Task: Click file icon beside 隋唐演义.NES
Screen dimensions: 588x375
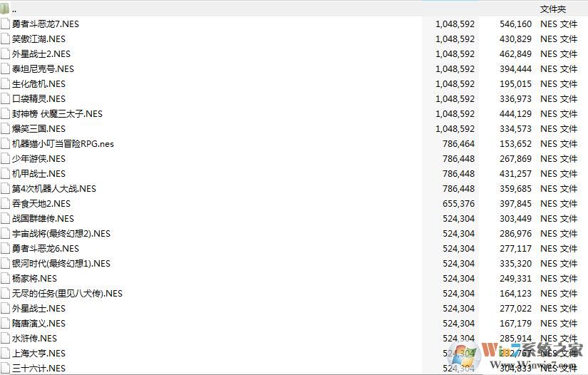Action: tap(5, 324)
